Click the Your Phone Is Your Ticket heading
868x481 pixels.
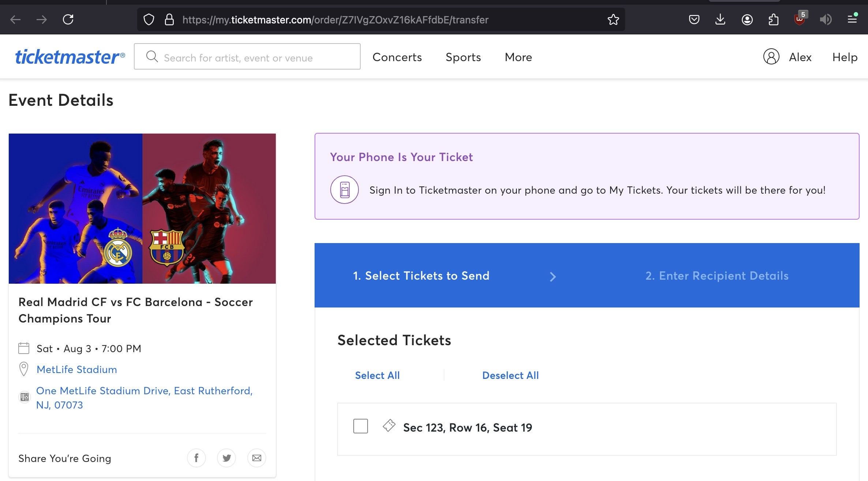click(x=401, y=157)
